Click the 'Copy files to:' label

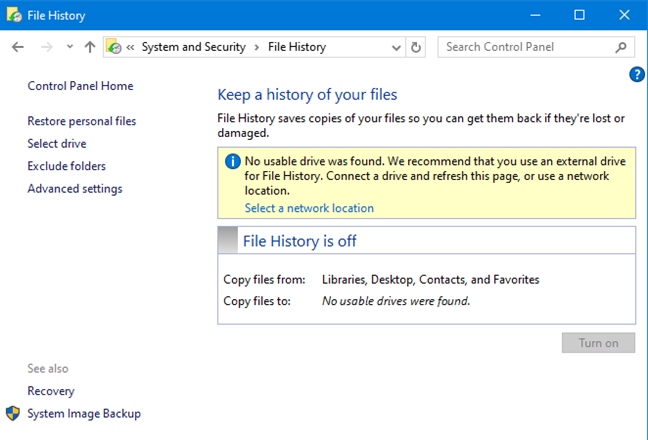click(257, 301)
